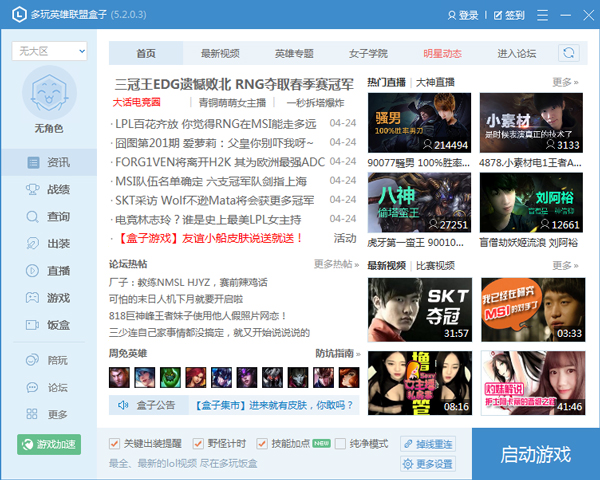The image size is (600, 480).
Task: Open the 盒子游戏 友谊小船皮肤 promo link
Action: tap(209, 238)
